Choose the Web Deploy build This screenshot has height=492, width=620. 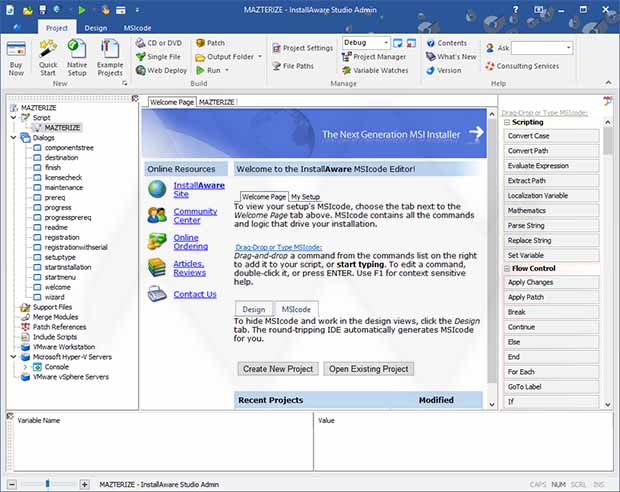click(x=161, y=70)
